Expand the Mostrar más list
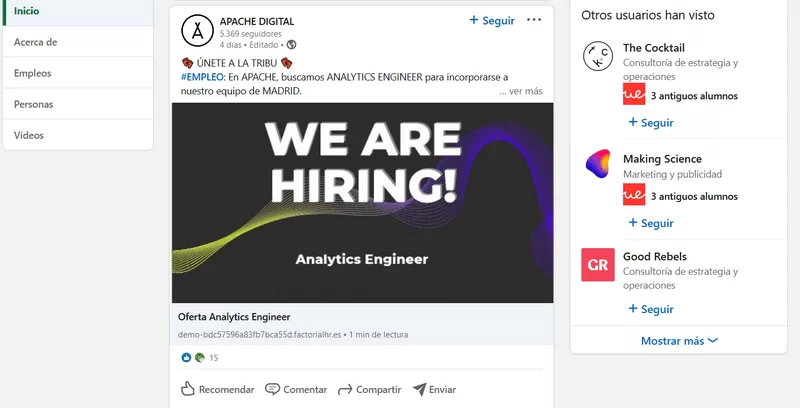The width and height of the screenshot is (800, 408). pos(679,341)
